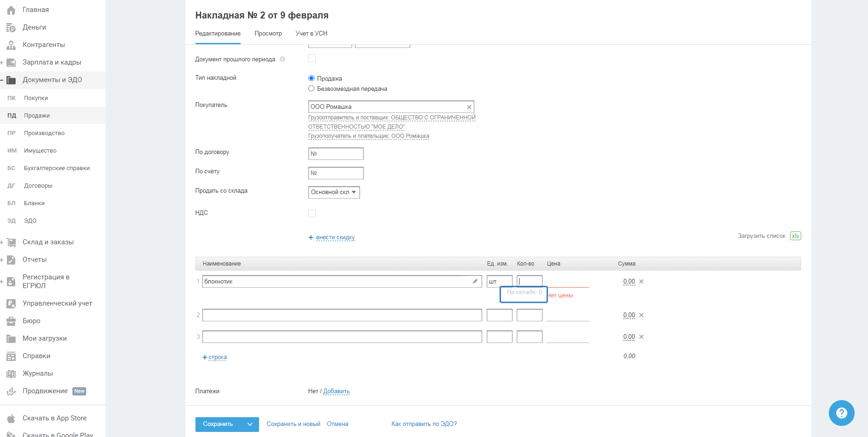Open the Зарплата и кадры icon

tap(11, 62)
